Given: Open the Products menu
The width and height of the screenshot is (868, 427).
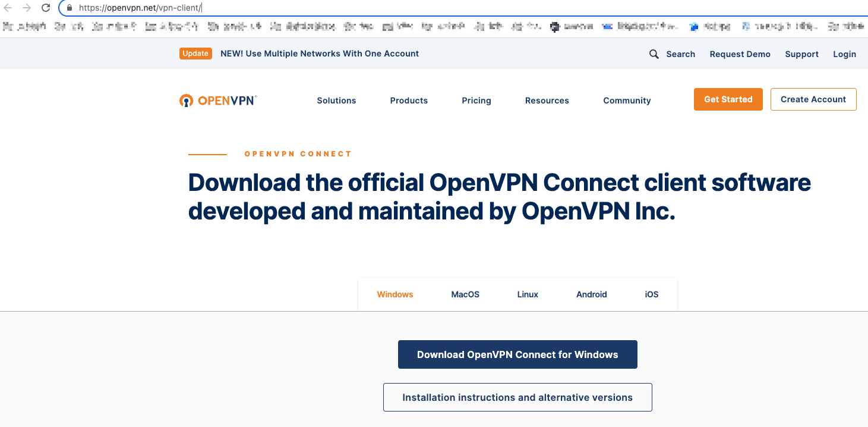Looking at the screenshot, I should coord(409,101).
